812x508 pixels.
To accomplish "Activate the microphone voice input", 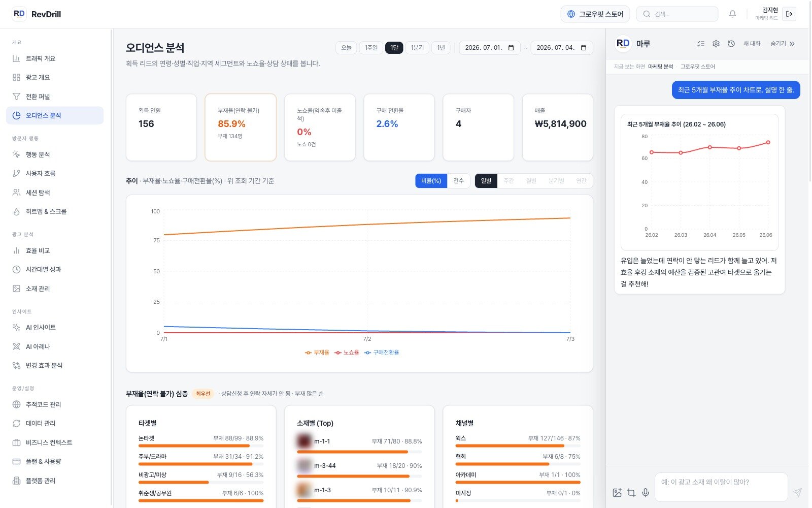I will (x=646, y=493).
